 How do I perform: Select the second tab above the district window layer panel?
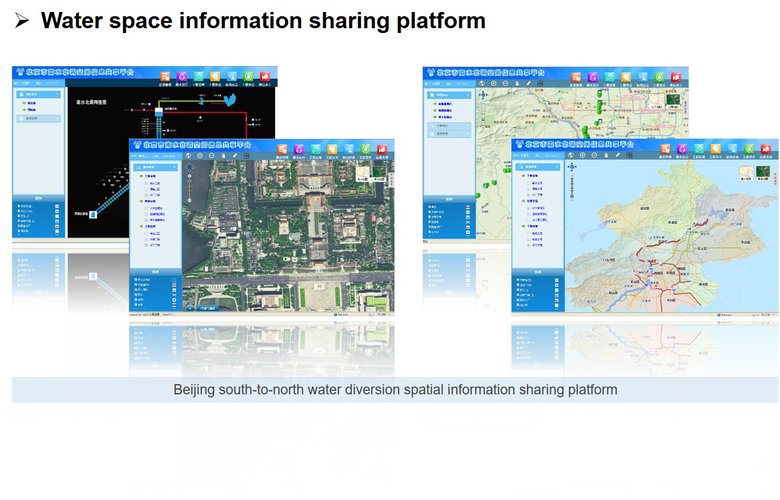[x=536, y=155]
